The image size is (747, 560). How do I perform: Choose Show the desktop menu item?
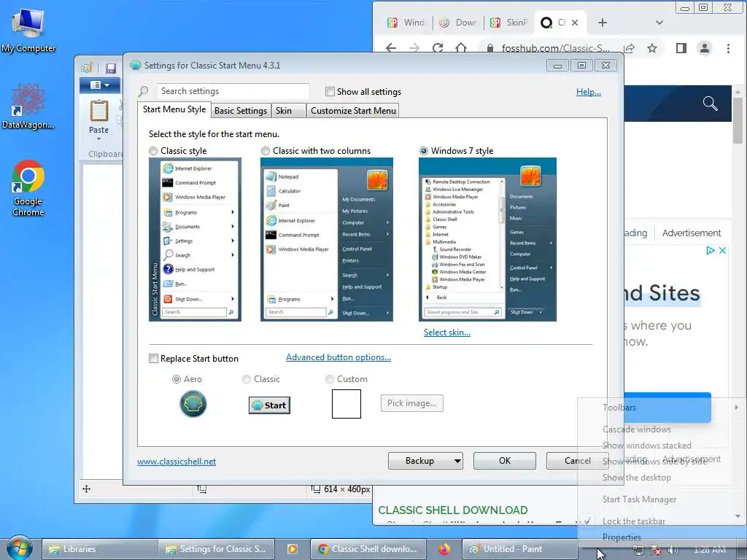[636, 477]
